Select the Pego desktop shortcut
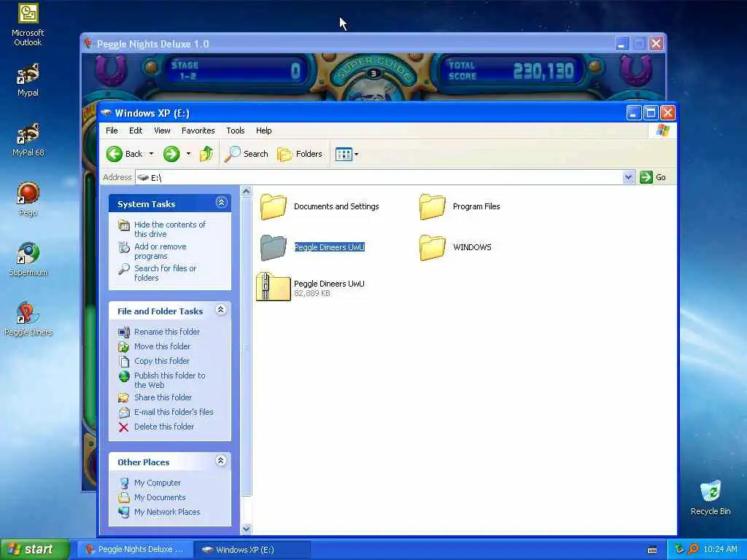Viewport: 747px width, 560px height. pos(28,199)
